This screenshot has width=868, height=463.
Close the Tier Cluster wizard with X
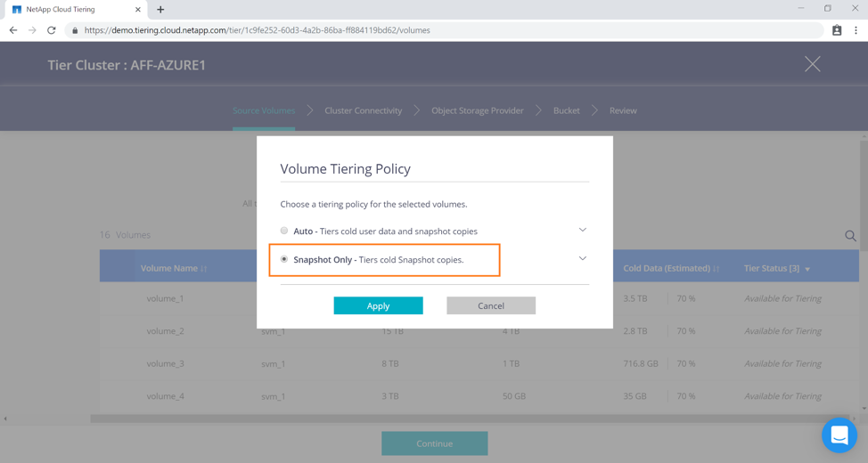point(812,64)
